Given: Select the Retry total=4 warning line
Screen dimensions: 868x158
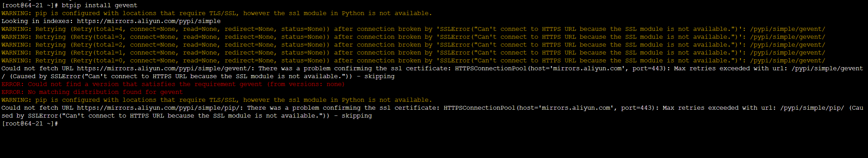Looking at the screenshot, I should (413, 29).
